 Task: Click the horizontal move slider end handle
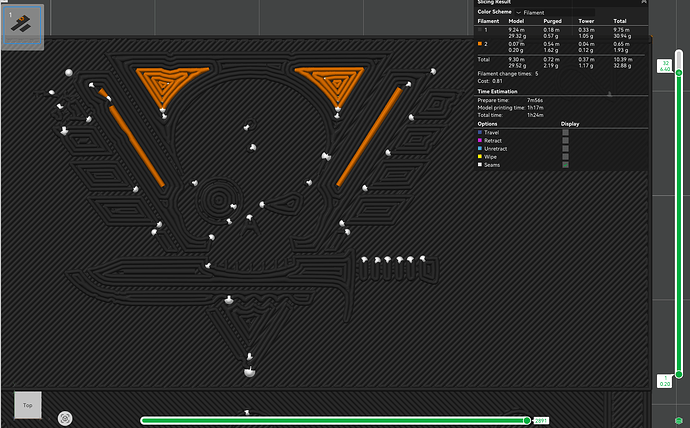pyautogui.click(x=527, y=421)
